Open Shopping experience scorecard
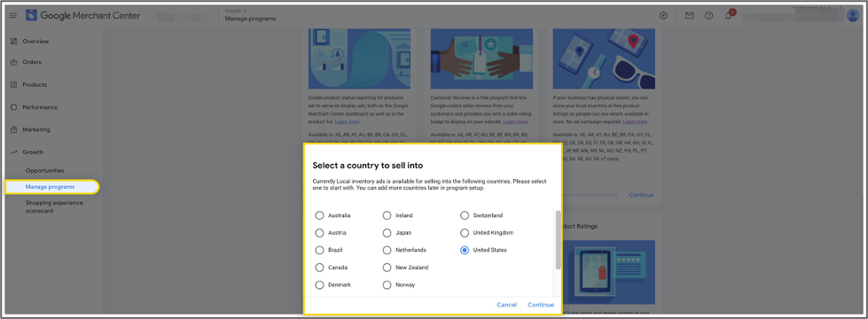This screenshot has height=319, width=868. pos(54,206)
